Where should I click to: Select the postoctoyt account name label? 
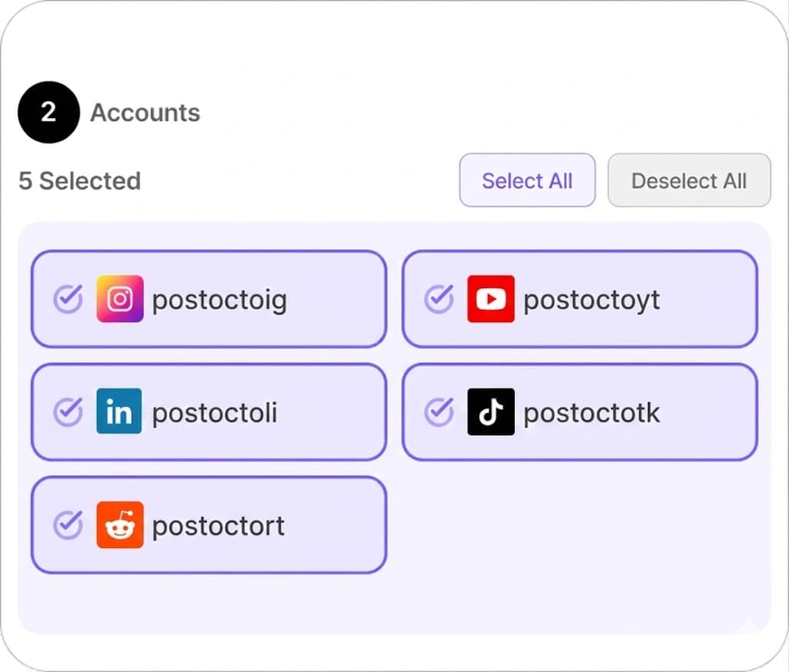pos(591,300)
